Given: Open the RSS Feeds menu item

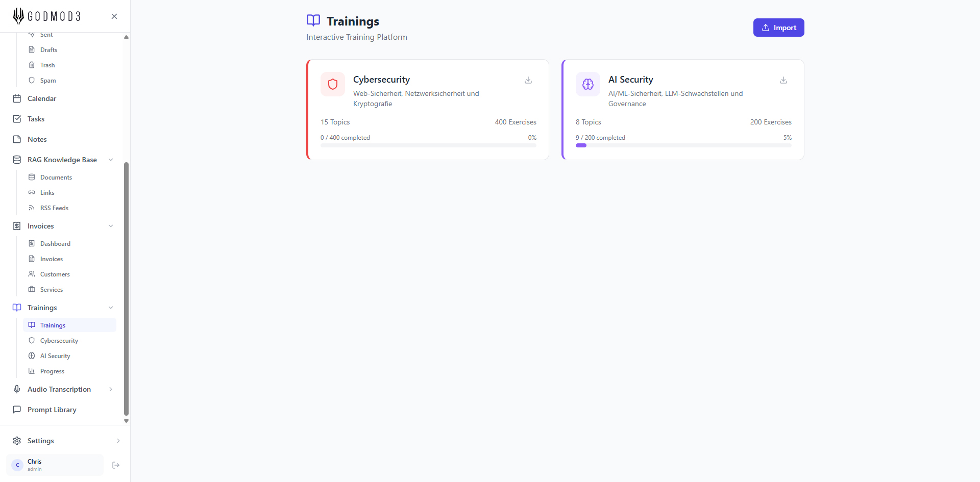Looking at the screenshot, I should (54, 208).
